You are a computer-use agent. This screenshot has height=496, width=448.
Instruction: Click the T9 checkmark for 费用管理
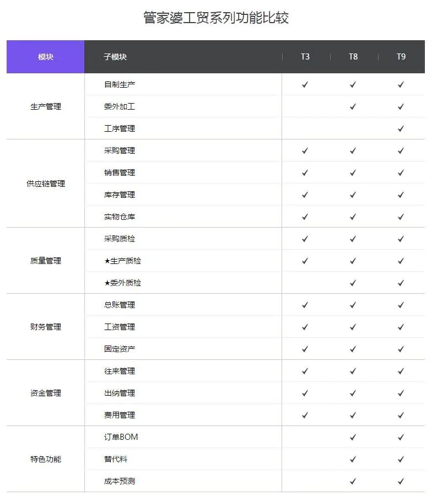(401, 415)
